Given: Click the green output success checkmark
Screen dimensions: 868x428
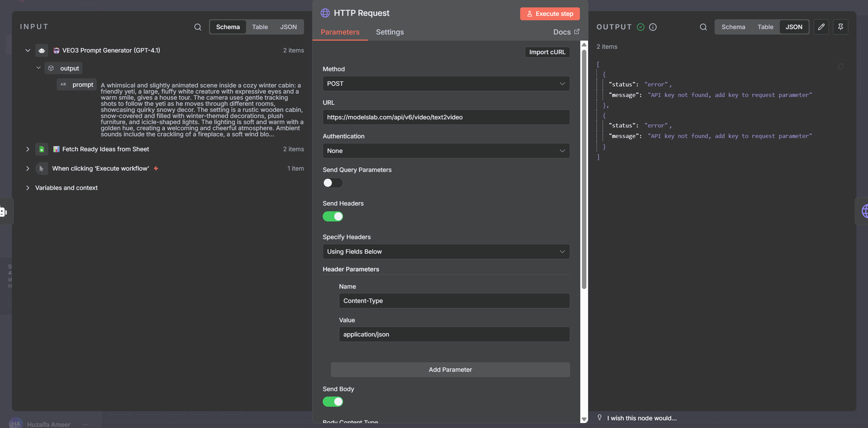Looking at the screenshot, I should point(641,27).
